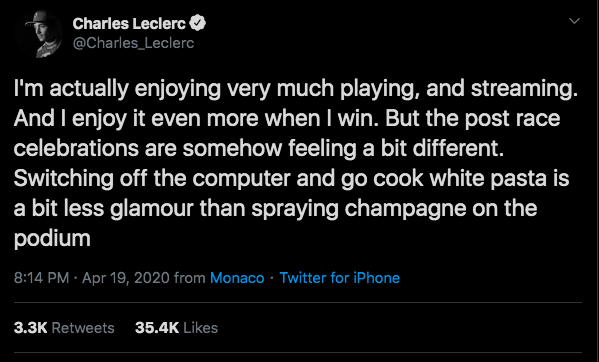Click the Likes label

click(x=201, y=328)
